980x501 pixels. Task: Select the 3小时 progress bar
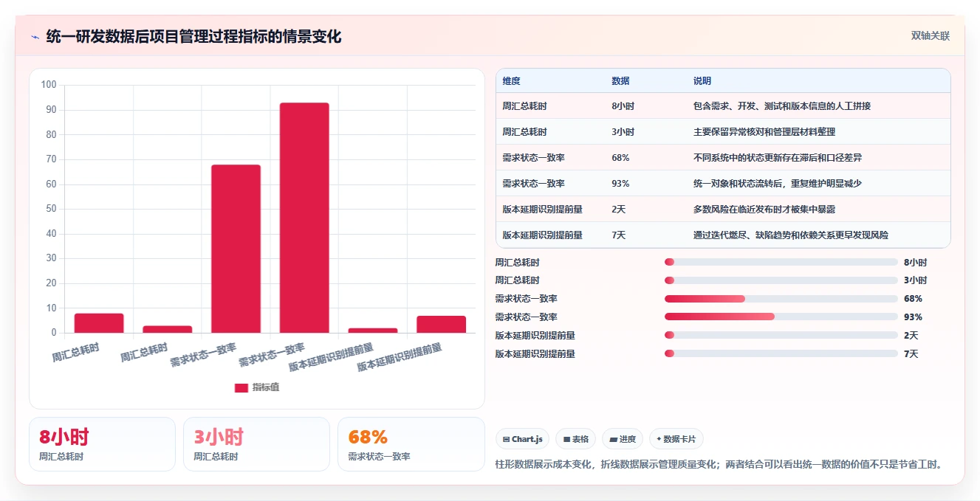[x=781, y=280]
